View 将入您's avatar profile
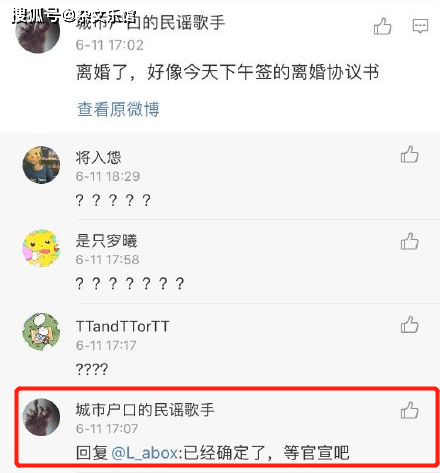Image resolution: width=440 pixels, height=473 pixels. [x=41, y=165]
